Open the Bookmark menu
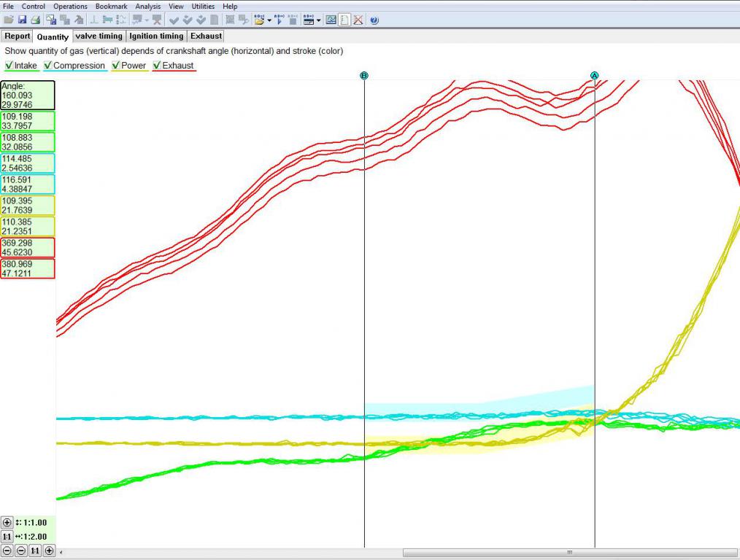The image size is (740, 560). point(112,6)
